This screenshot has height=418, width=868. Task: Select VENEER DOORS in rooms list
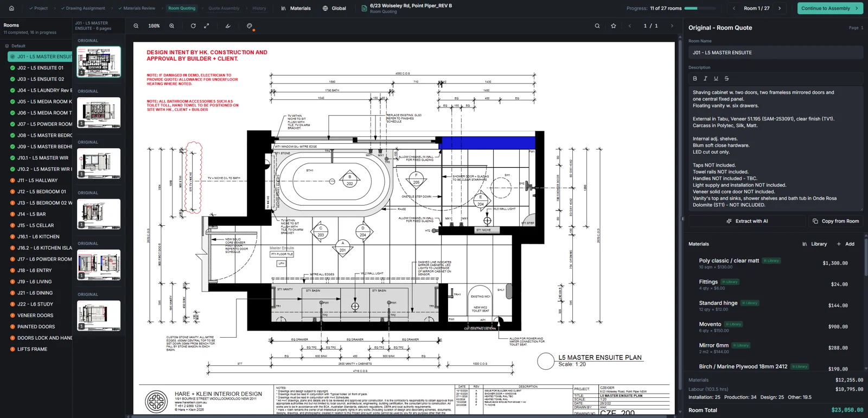click(40, 315)
